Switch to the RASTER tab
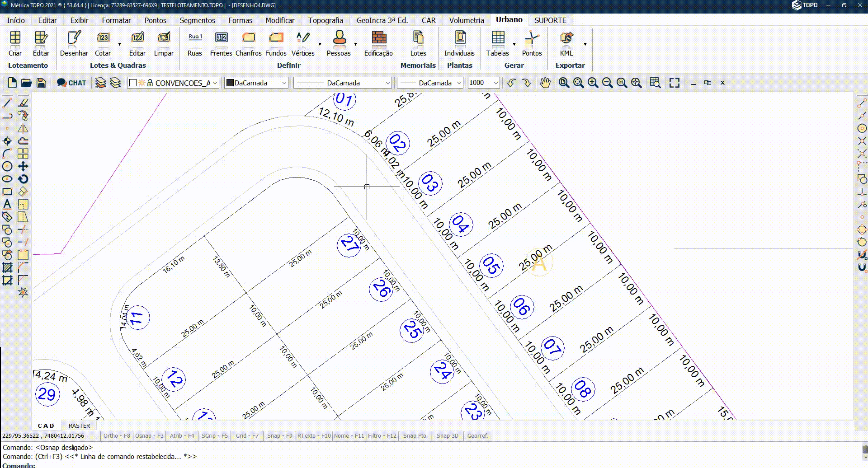 [79, 426]
